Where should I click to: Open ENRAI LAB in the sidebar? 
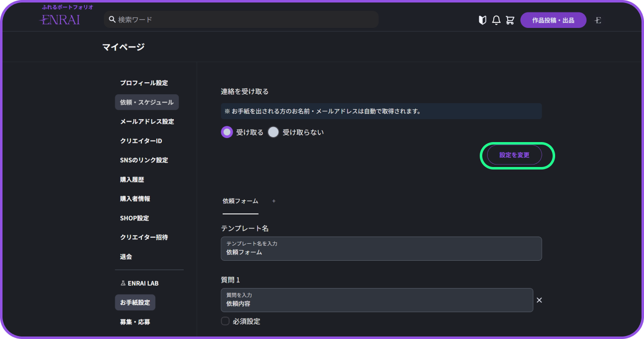(x=139, y=283)
